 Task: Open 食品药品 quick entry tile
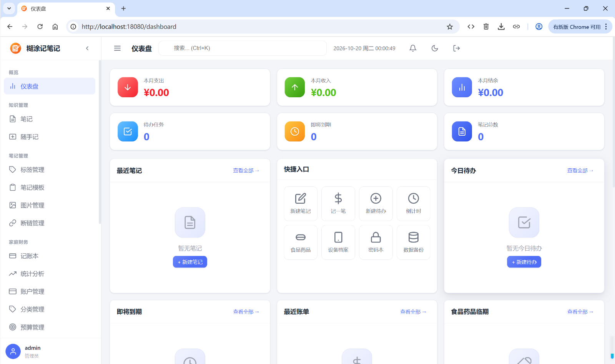301,243
